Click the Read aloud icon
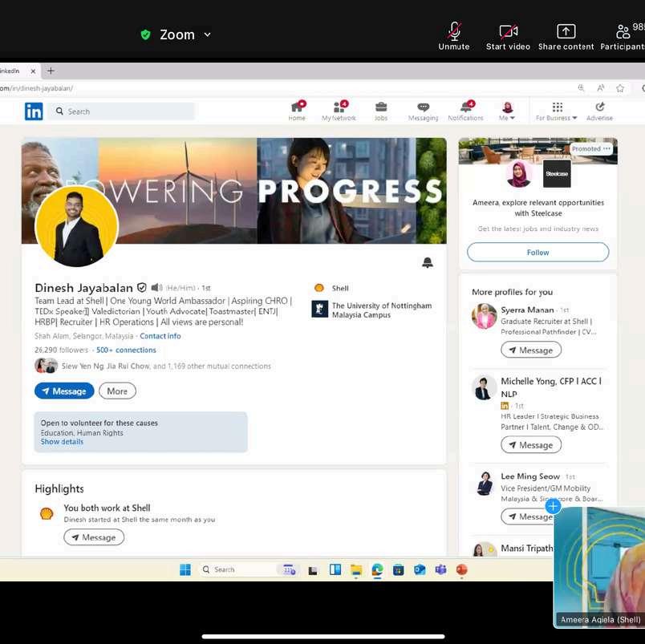Screen dimensions: 645x644 [x=601, y=88]
